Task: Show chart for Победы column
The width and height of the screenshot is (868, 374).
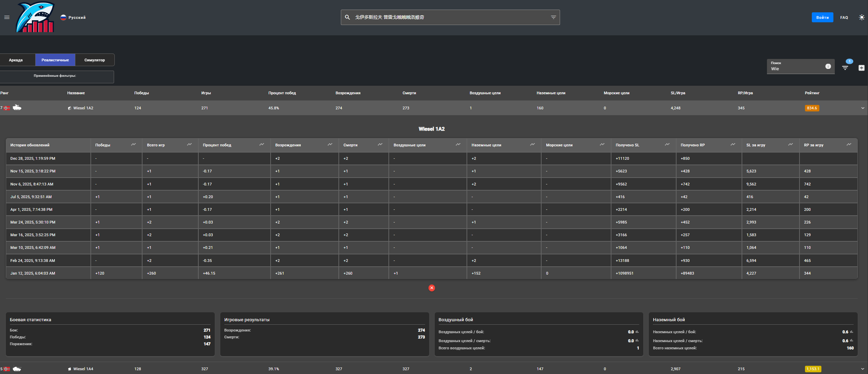Action: coord(133,145)
